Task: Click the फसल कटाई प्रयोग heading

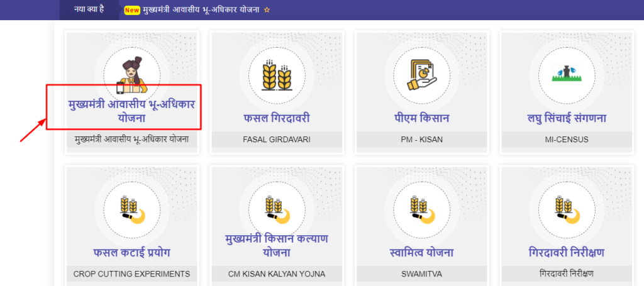Action: [x=131, y=252]
